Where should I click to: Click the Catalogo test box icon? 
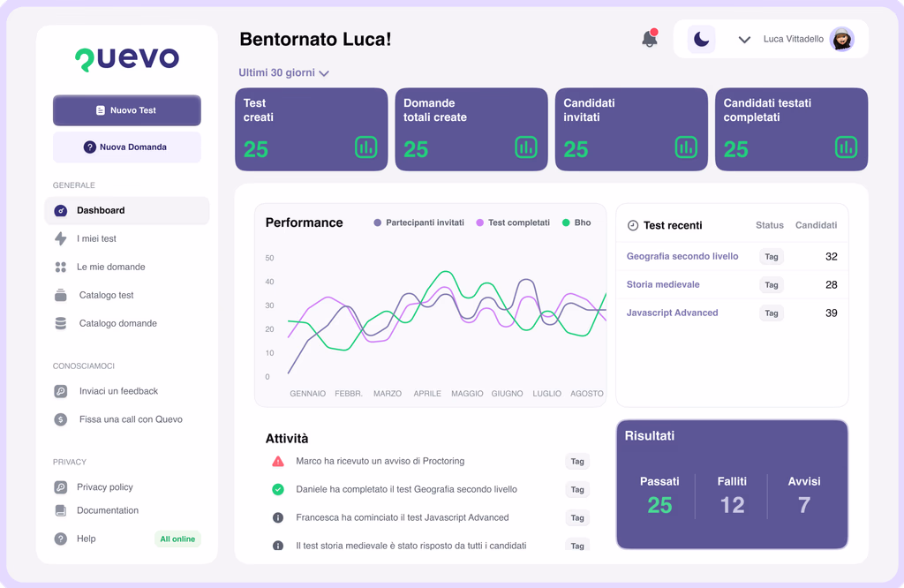click(61, 295)
